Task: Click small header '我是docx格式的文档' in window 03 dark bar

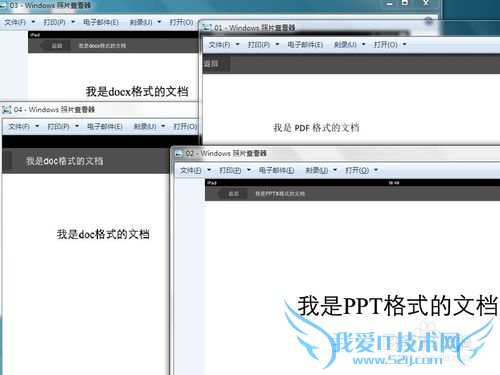Action: (102, 46)
